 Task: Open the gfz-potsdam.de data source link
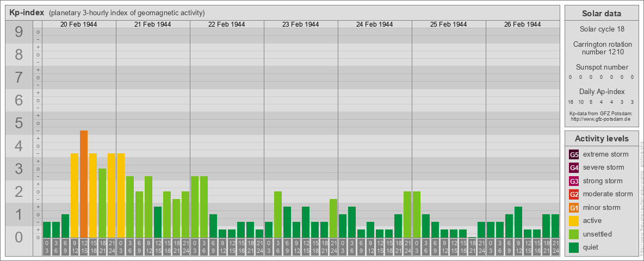tap(600, 119)
